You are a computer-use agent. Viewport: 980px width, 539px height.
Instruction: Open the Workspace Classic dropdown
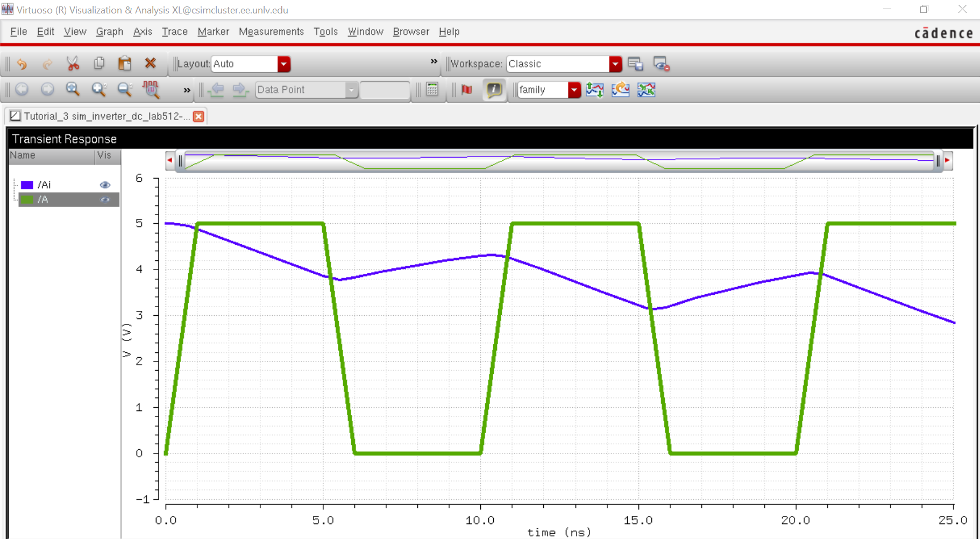615,64
